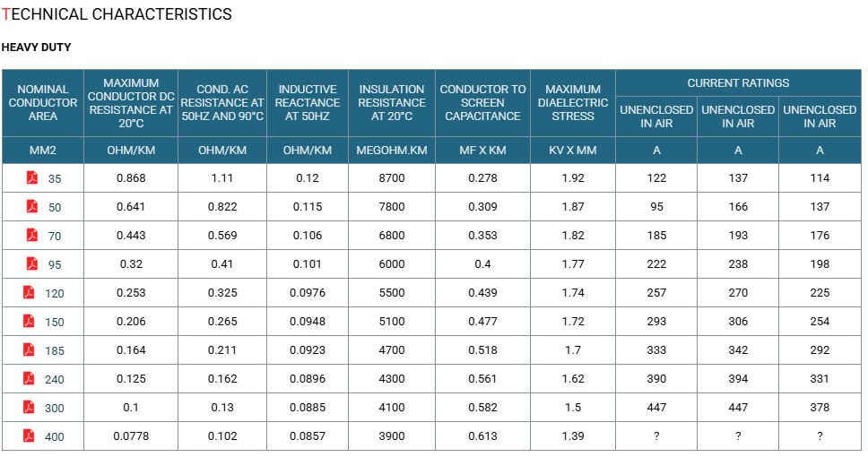Open the PDF icon for 240 mm2
This screenshot has height=457, width=868.
click(x=29, y=379)
